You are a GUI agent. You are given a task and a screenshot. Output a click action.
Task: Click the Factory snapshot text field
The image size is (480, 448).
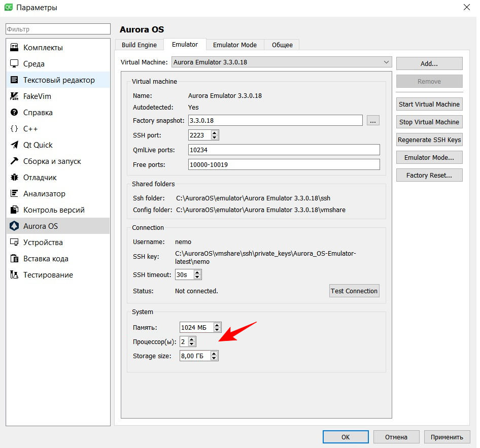[x=275, y=121]
